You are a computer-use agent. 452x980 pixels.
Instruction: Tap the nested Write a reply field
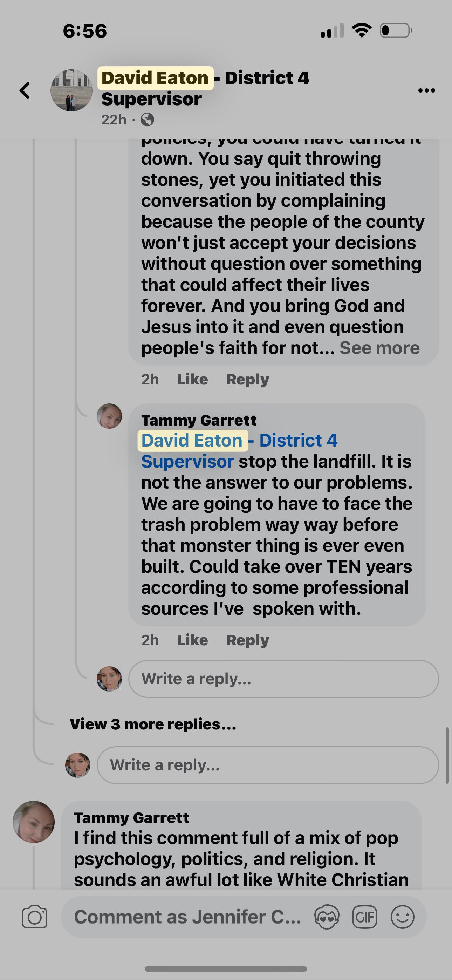tap(283, 679)
